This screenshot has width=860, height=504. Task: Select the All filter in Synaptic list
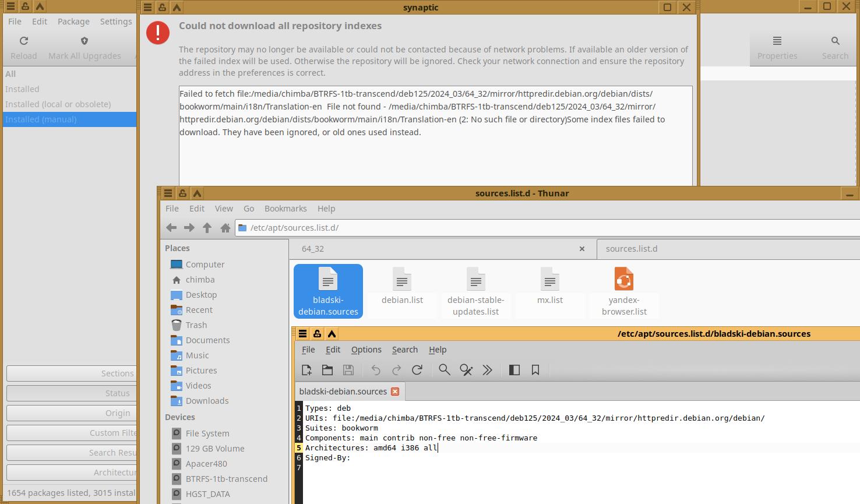coord(69,74)
